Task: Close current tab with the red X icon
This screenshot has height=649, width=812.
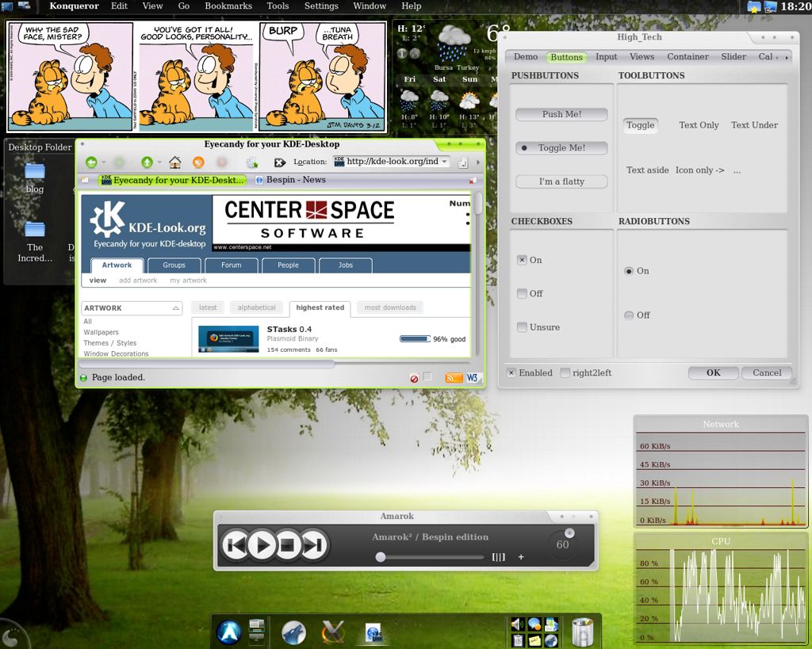Action: pyautogui.click(x=473, y=181)
